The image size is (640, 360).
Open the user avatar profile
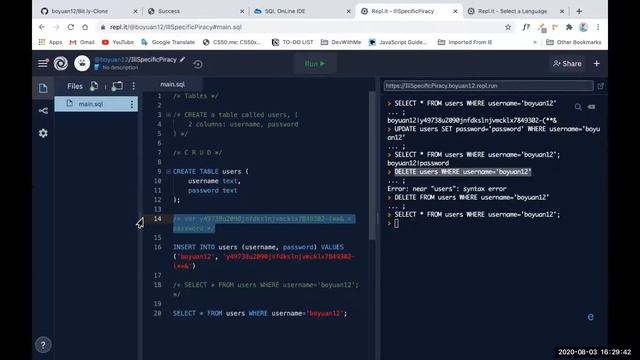click(x=82, y=63)
